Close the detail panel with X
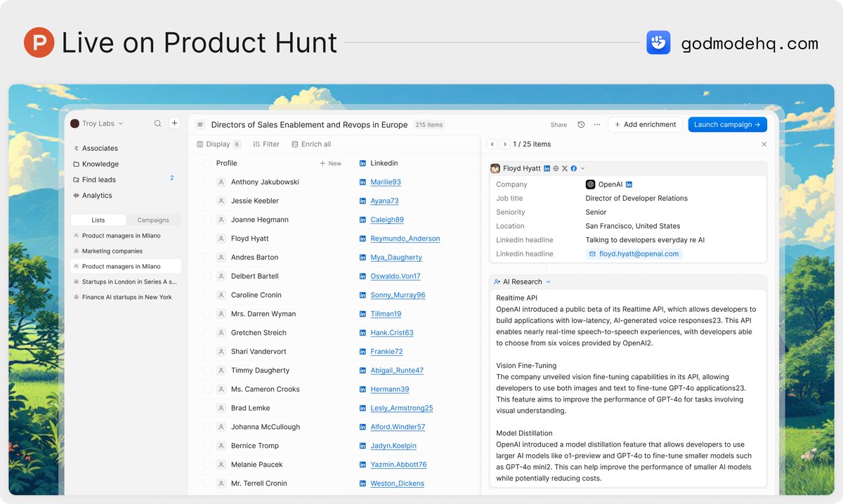Screen dimensions: 843x504 [764, 144]
